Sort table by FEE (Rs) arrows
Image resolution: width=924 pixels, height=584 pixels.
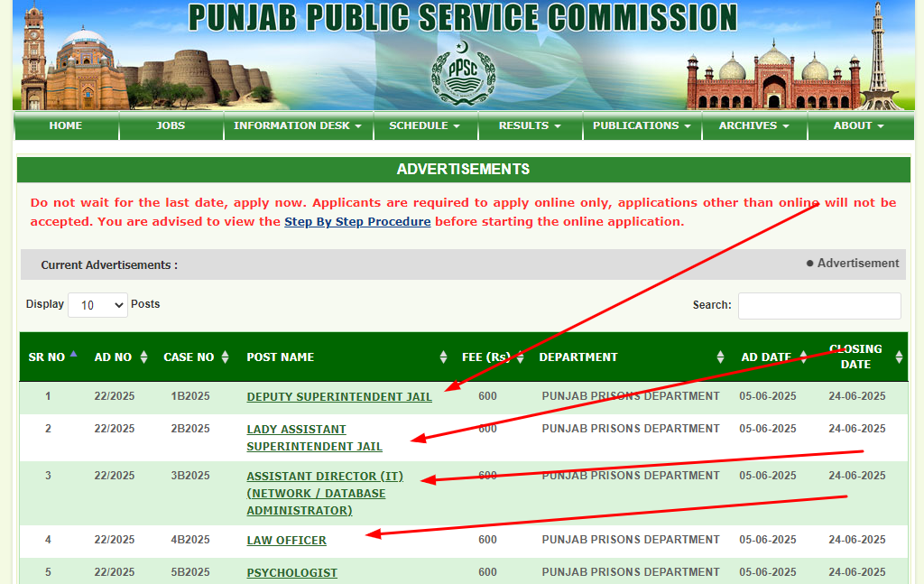coord(521,357)
